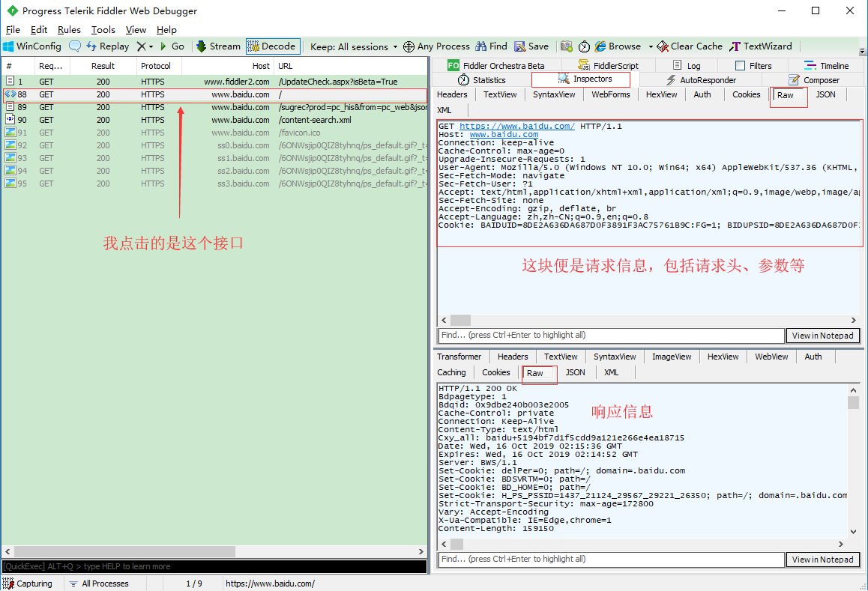Select request Headers inspector tab
The image size is (868, 591).
point(452,94)
